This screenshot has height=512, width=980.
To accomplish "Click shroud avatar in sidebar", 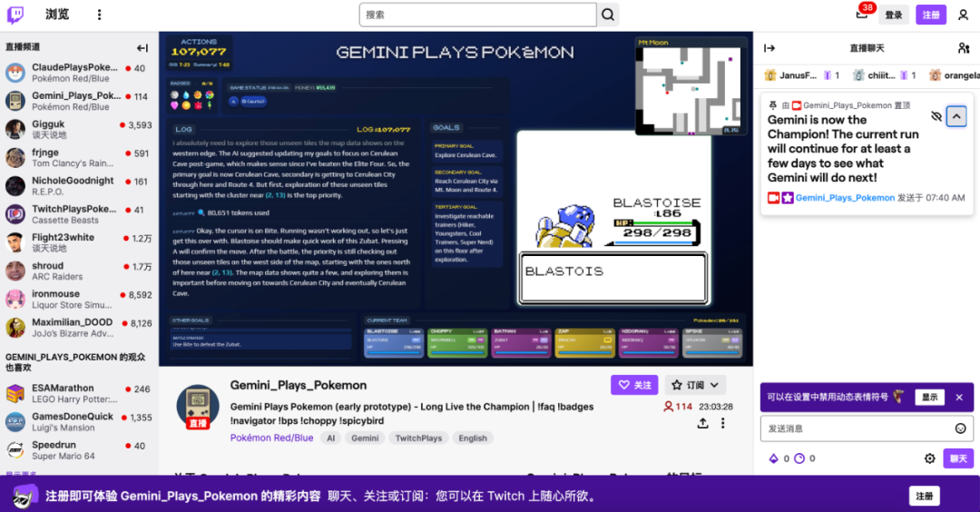I will (x=15, y=271).
